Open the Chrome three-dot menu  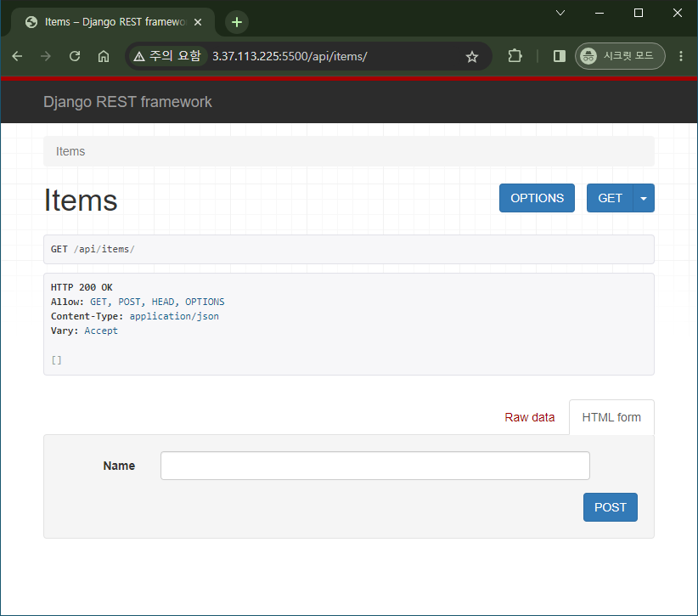pos(681,56)
